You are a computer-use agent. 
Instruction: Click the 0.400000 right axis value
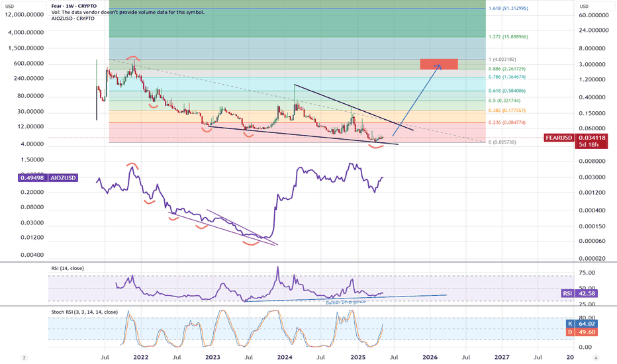592,97
